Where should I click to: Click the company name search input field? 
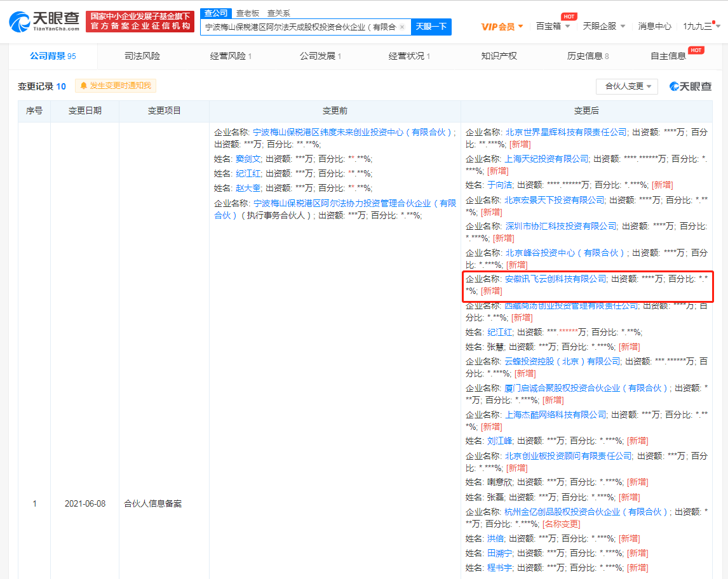click(299, 27)
